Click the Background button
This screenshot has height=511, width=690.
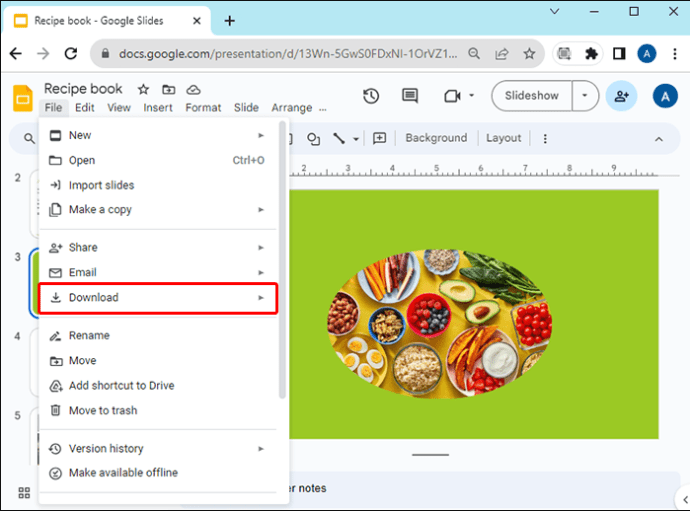[436, 138]
